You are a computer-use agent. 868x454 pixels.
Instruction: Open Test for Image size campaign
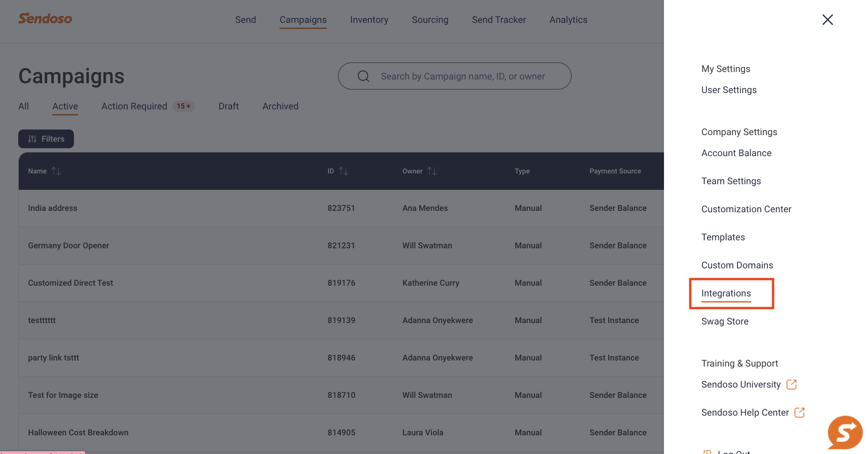(x=63, y=395)
